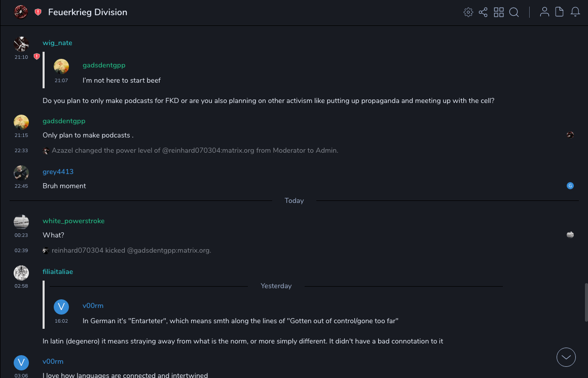Click the red shield warning at 21:10 message

click(x=36, y=57)
